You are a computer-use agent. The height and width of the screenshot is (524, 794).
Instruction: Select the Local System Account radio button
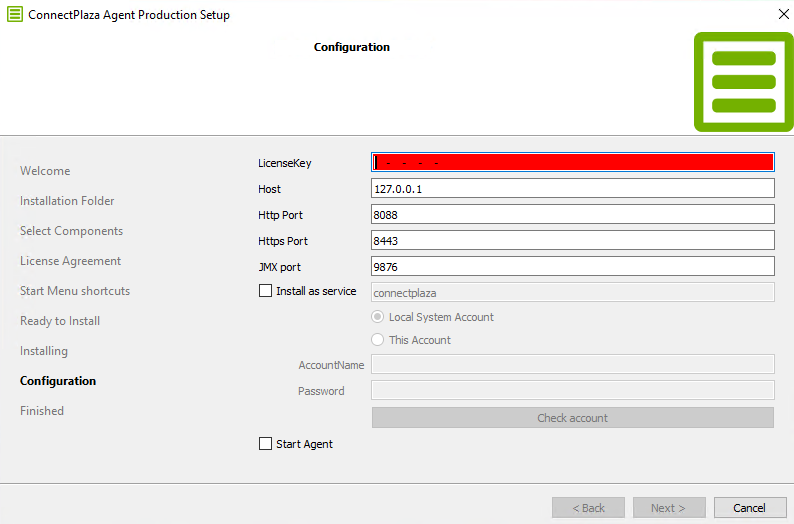[x=377, y=317]
